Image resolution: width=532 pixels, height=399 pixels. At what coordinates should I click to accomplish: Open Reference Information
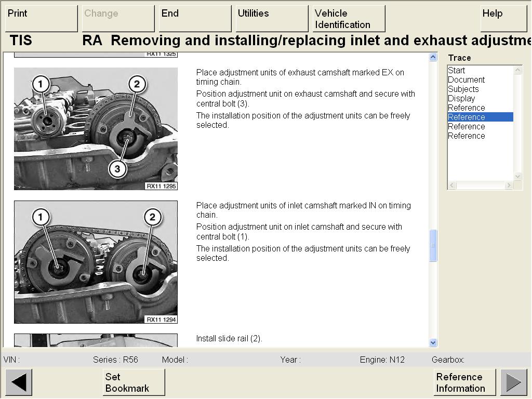pos(464,382)
